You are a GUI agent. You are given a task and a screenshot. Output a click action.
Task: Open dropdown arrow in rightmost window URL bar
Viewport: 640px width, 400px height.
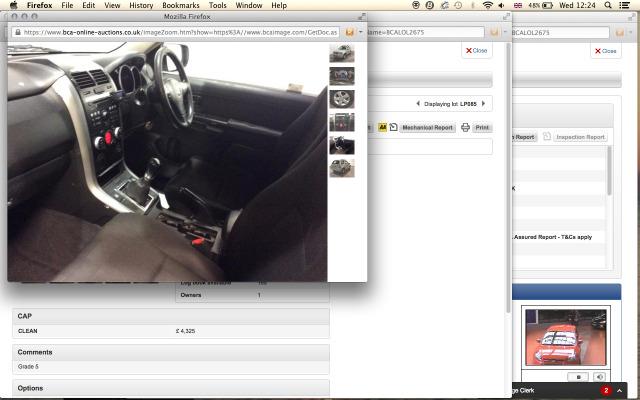pos(630,32)
